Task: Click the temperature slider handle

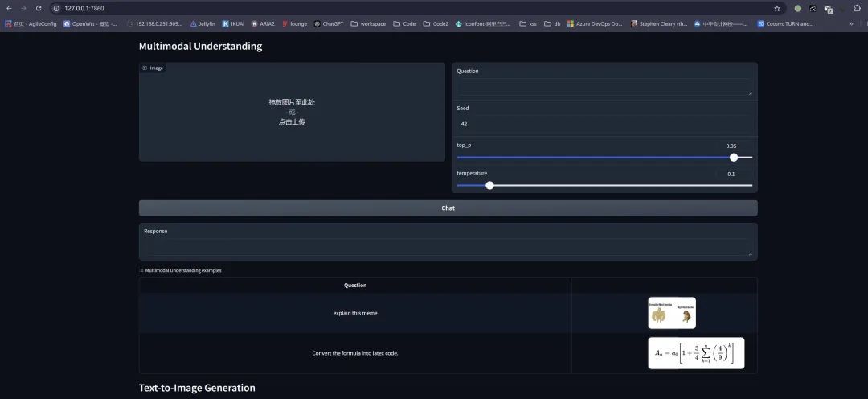Action: point(489,185)
